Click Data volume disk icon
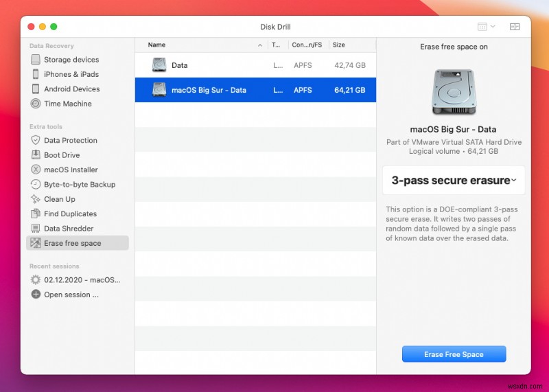Screen dimensions: 549x392 tap(159, 65)
